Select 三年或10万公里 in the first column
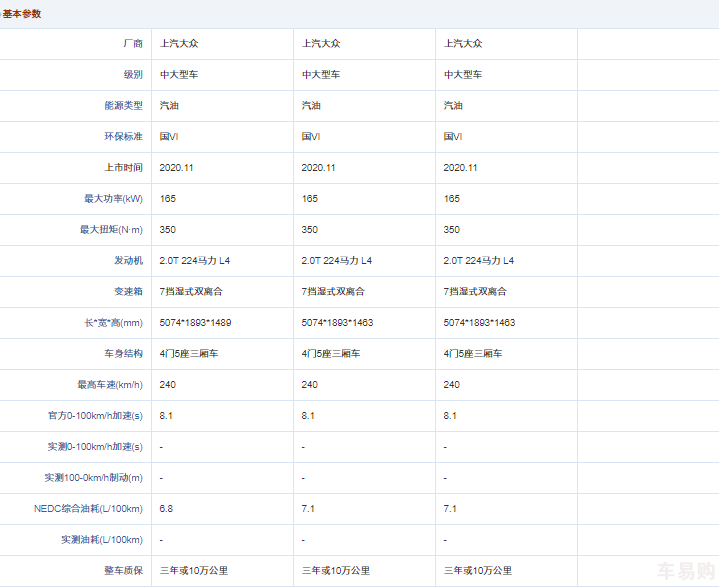This screenshot has width=719, height=587. (x=194, y=571)
